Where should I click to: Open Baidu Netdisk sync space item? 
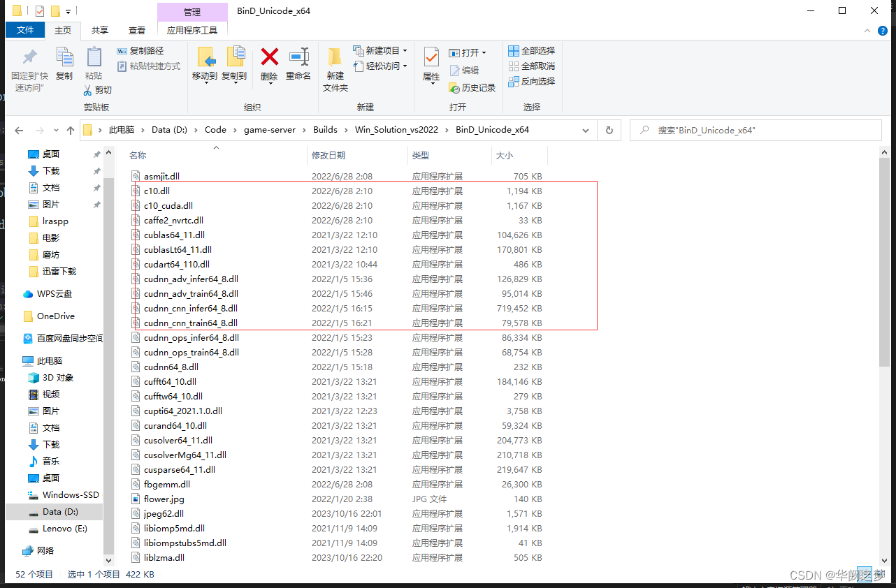tap(63, 339)
